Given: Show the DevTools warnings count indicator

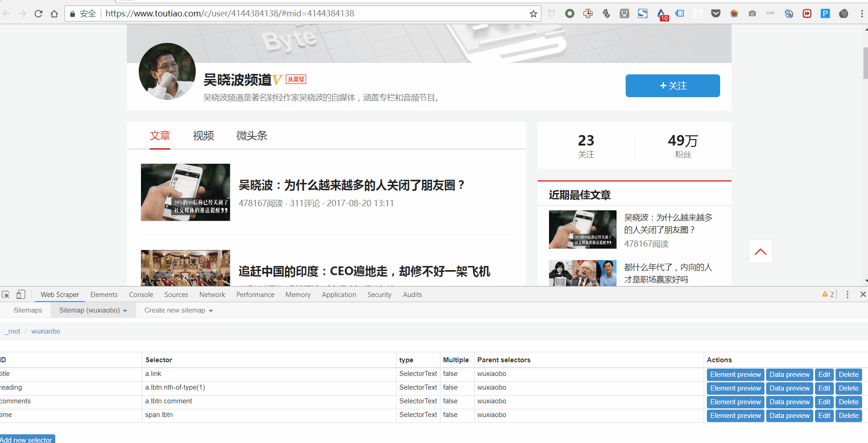Looking at the screenshot, I should click(x=828, y=295).
